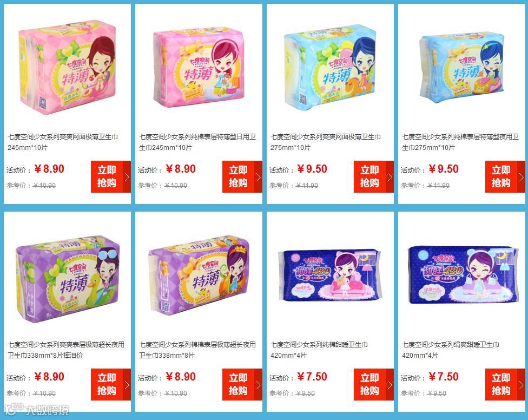The width and height of the screenshot is (528, 420).
Task: Open the blue 爽爽网面275mm product image
Action: 330,67
